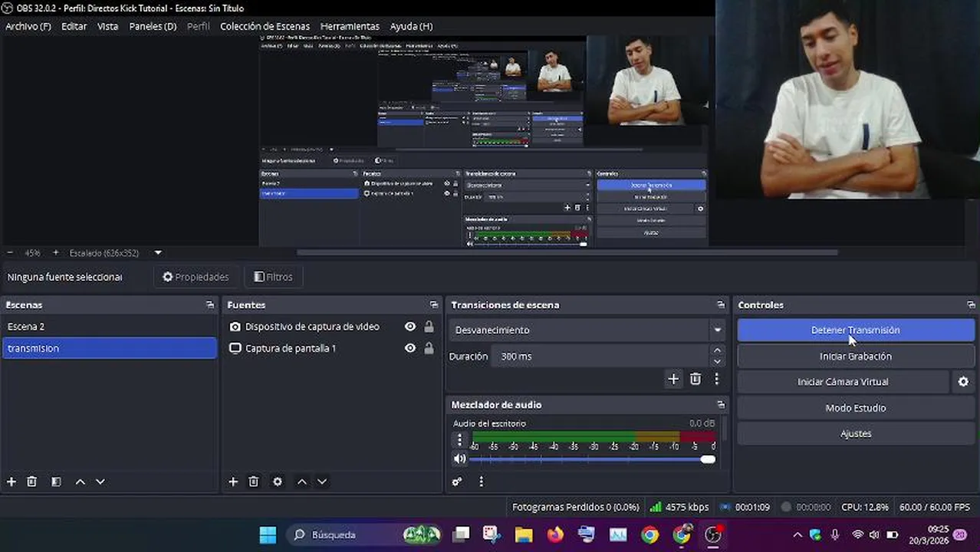Adjust Audio del escritorio volume slider
This screenshot has width=980, height=552.
pos(592,459)
